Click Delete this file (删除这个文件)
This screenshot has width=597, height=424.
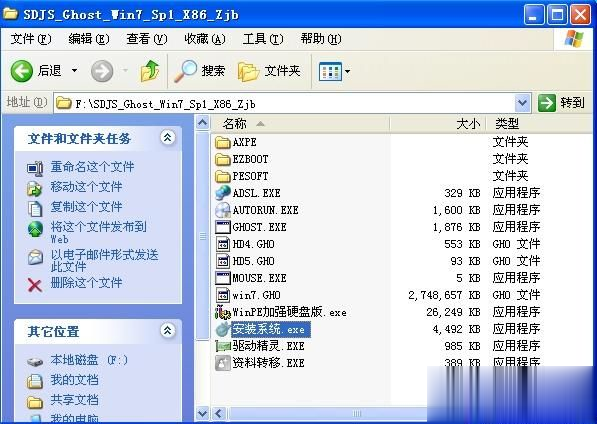pos(86,283)
